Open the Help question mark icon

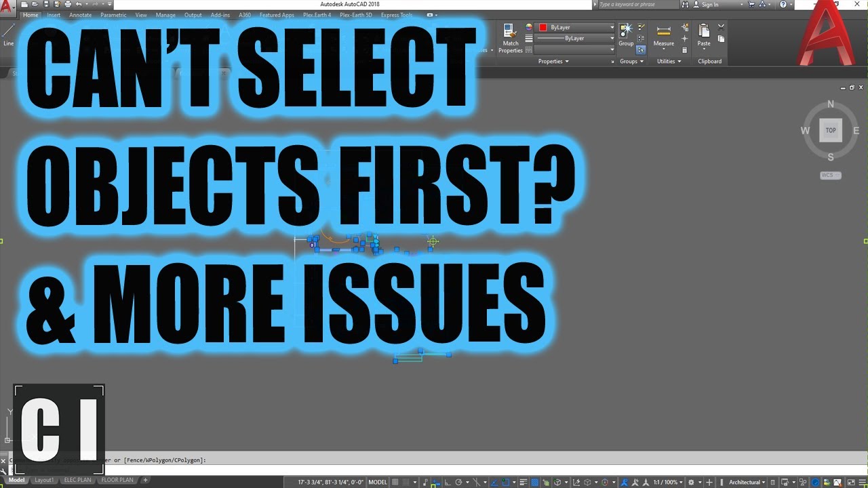click(x=783, y=4)
